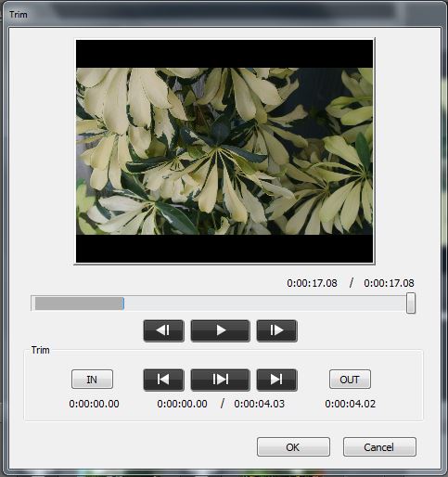This screenshot has height=477, width=448.
Task: Set the OUT trim point
Action: [x=350, y=380]
